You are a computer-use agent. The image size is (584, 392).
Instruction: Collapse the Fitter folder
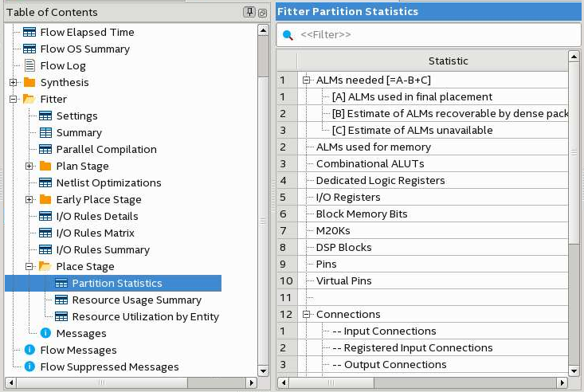[14, 99]
